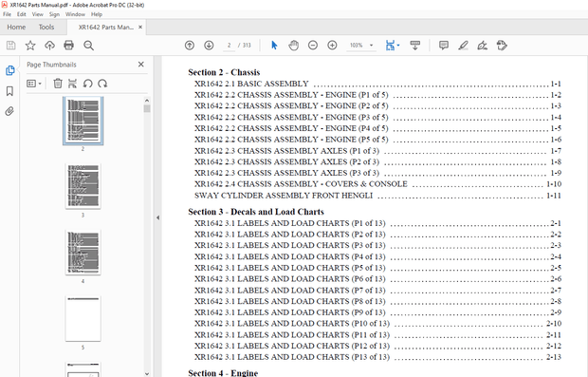
Task: Open the zoom level dropdown
Action: pos(371,46)
